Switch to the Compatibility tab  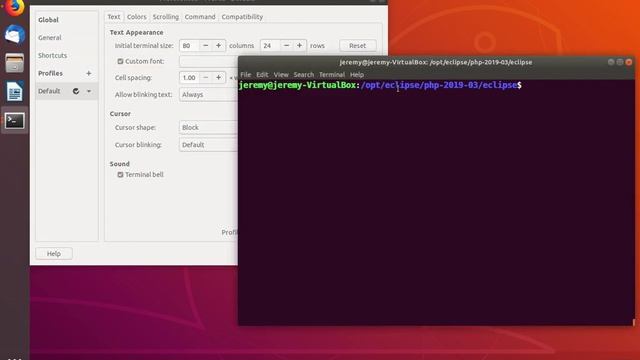point(242,17)
